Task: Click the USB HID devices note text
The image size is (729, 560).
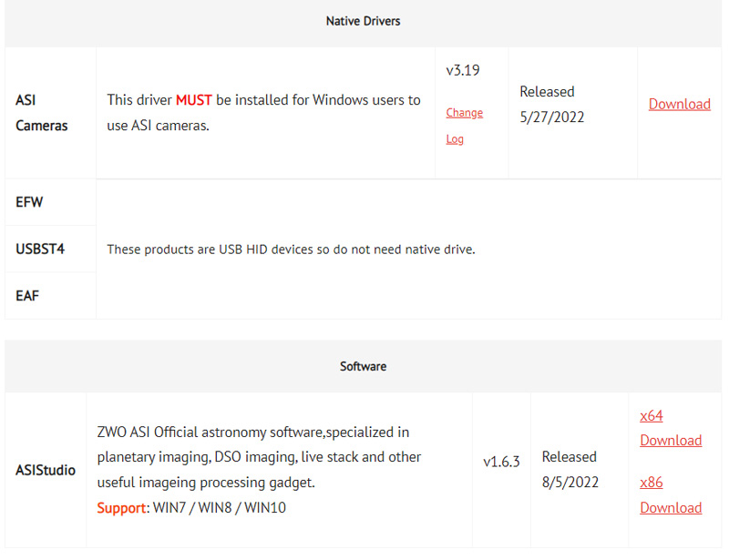Action: [x=291, y=249]
